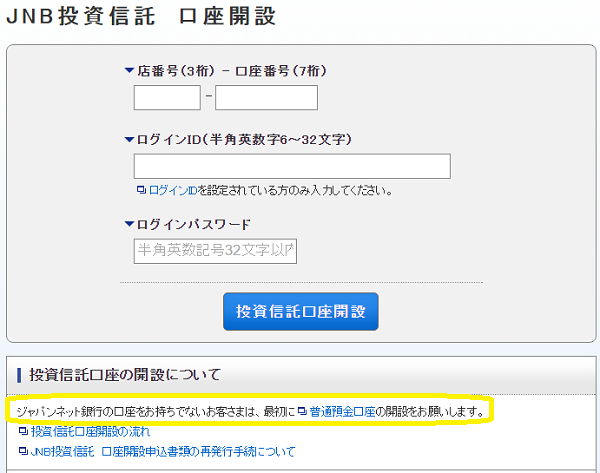Open the 口座開設申込書類の再発行手続 link

(x=162, y=452)
